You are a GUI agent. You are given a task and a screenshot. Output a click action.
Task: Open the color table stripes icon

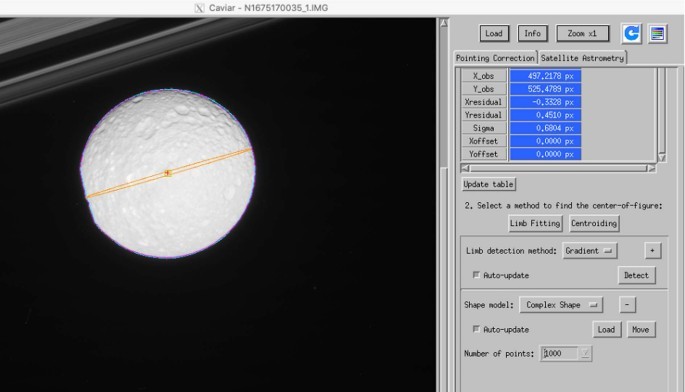tap(657, 34)
